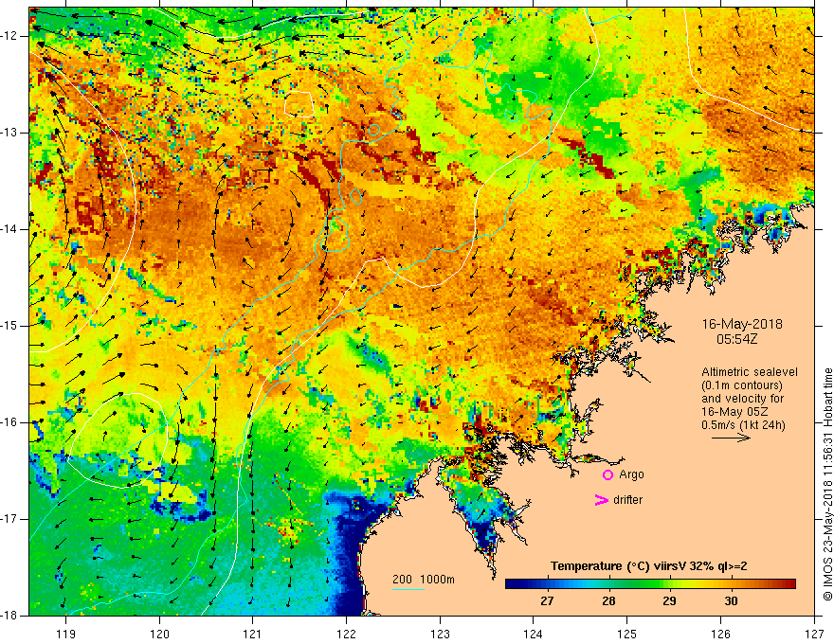
Task: Click latitude axis label '-12'
Action: (x=9, y=36)
